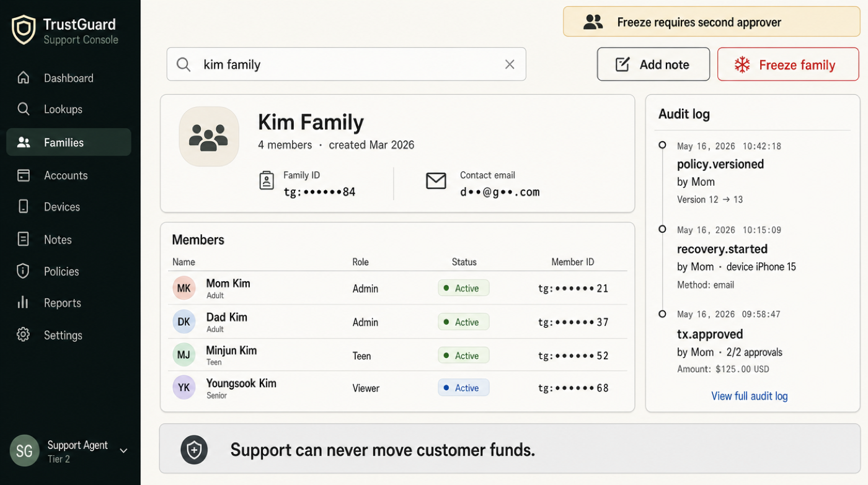Click the search magnifier icon in search box

(x=184, y=64)
